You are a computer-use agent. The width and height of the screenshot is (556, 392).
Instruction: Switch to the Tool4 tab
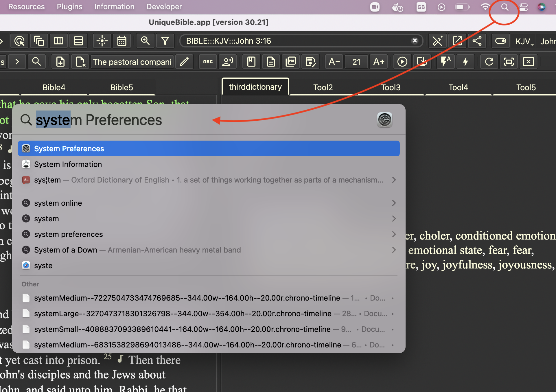[458, 87]
